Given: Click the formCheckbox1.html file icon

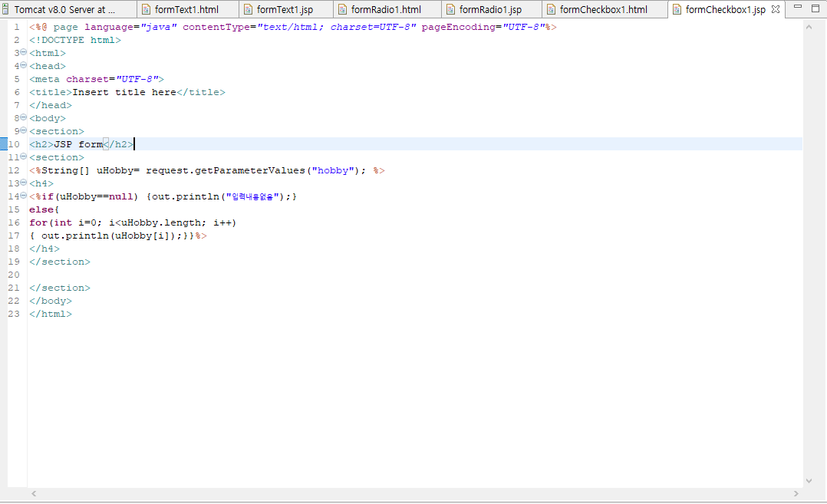Looking at the screenshot, I should [x=551, y=9].
